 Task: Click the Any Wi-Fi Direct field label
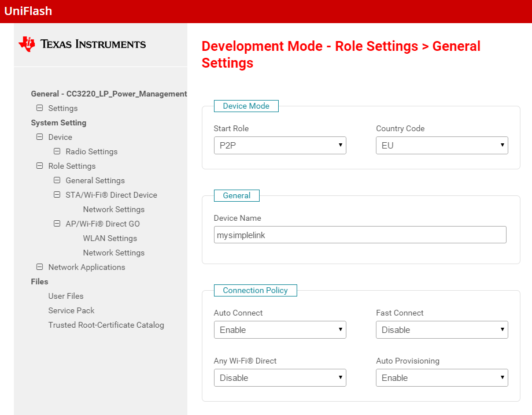(x=245, y=361)
